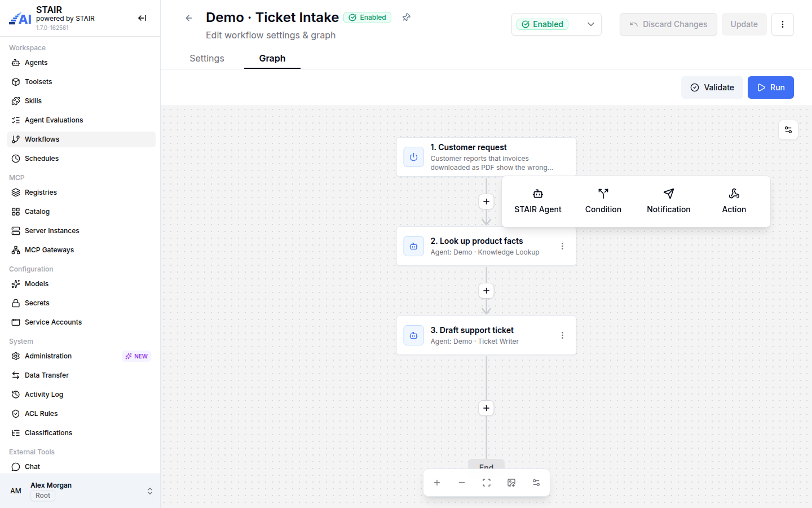812x508 pixels.
Task: Open Agents in the sidebar
Action: pos(81,63)
